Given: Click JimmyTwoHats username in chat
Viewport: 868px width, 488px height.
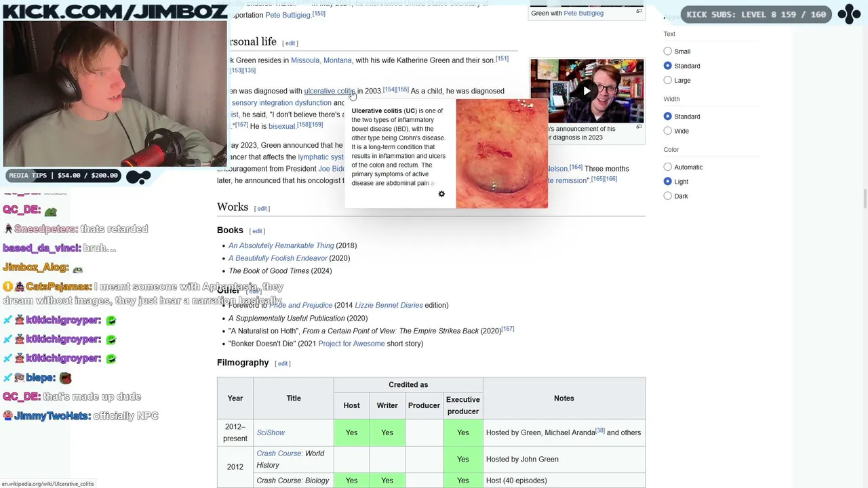Looking at the screenshot, I should [x=52, y=415].
